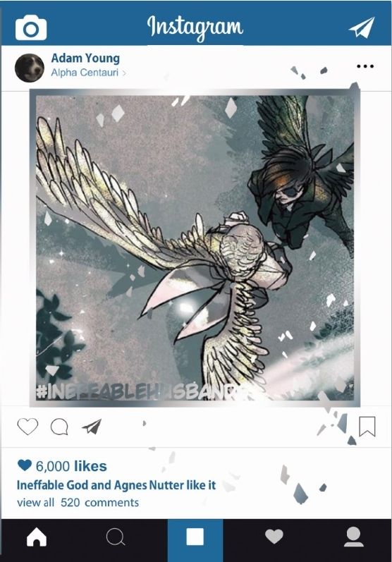The image size is (392, 562).
Task: Go to Home tab in bottom bar
Action: [x=37, y=538]
